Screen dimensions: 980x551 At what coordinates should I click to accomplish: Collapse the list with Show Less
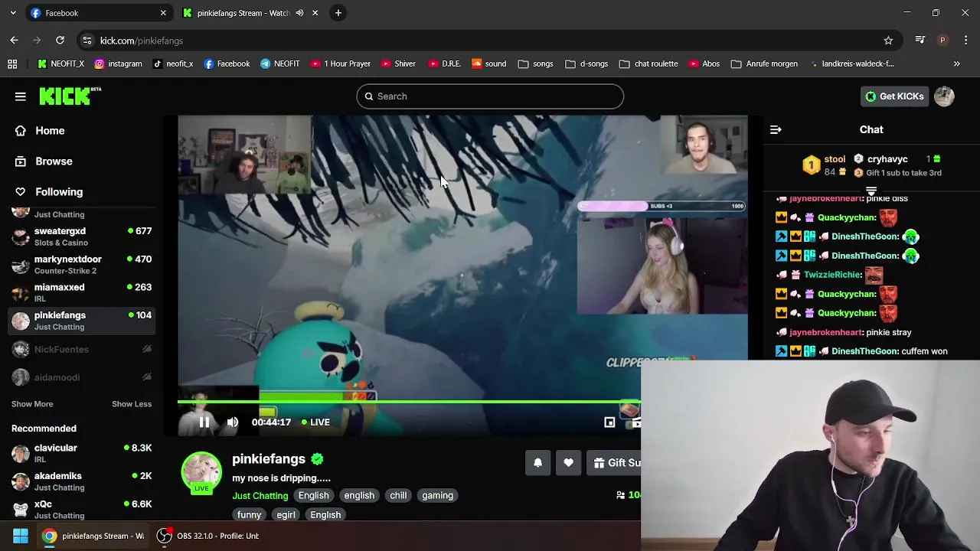point(132,404)
